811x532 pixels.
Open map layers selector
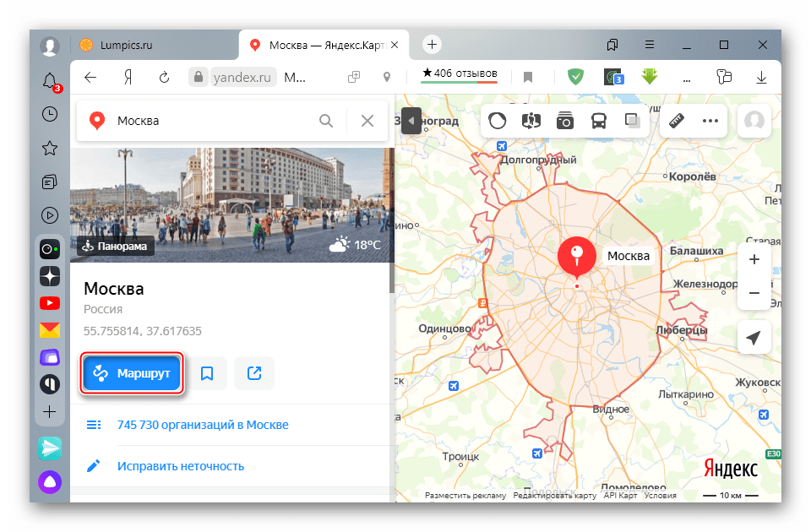click(x=632, y=121)
